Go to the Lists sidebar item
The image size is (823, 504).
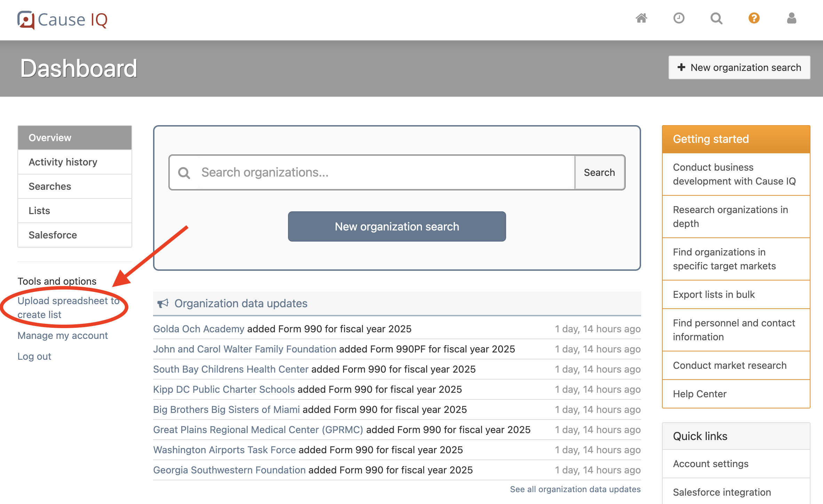click(x=75, y=211)
